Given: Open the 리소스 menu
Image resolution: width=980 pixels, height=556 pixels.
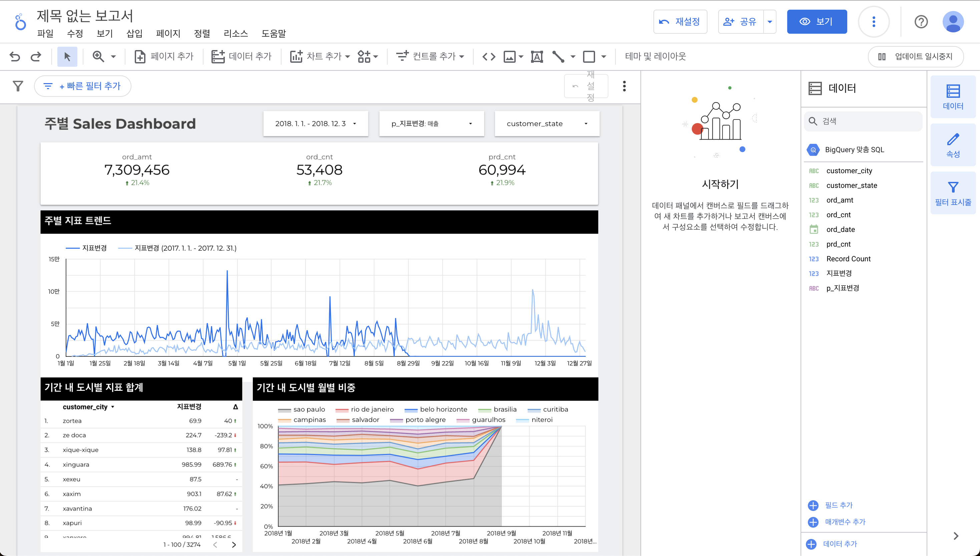Looking at the screenshot, I should pos(235,34).
